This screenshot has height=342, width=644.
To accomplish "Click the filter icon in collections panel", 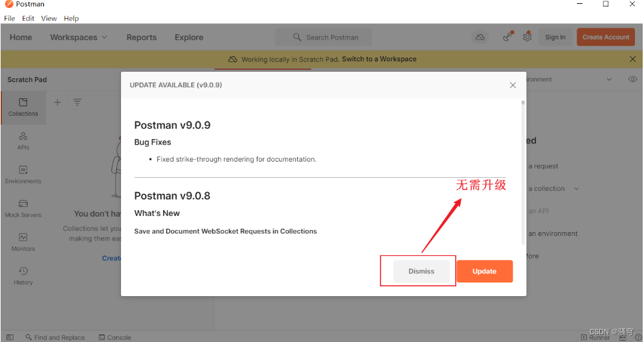I will pyautogui.click(x=77, y=102).
